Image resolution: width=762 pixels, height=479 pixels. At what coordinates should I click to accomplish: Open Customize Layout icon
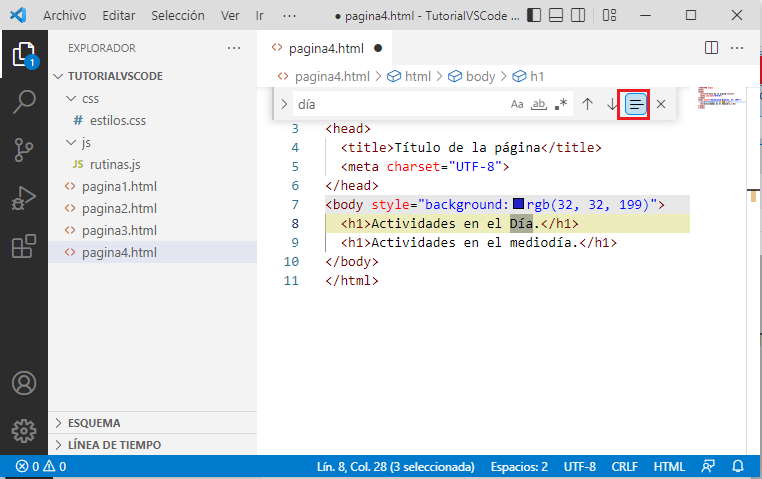(609, 16)
